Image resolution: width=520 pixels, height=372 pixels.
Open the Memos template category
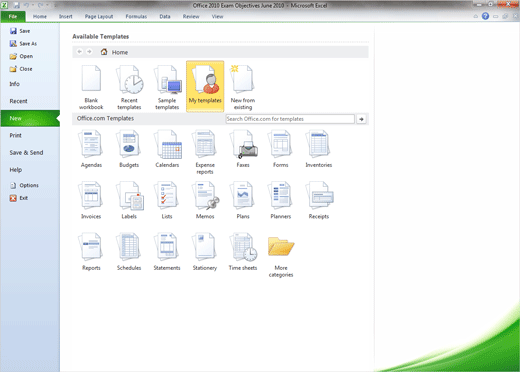[x=205, y=200]
